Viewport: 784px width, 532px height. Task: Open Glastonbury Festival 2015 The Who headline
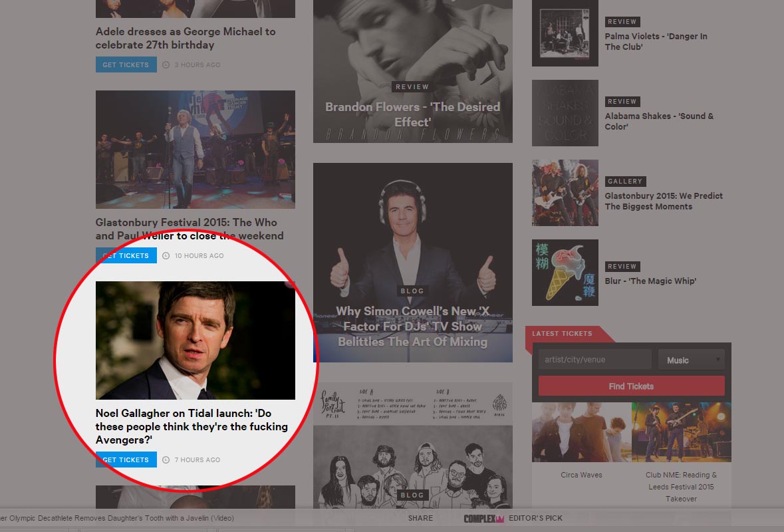190,229
